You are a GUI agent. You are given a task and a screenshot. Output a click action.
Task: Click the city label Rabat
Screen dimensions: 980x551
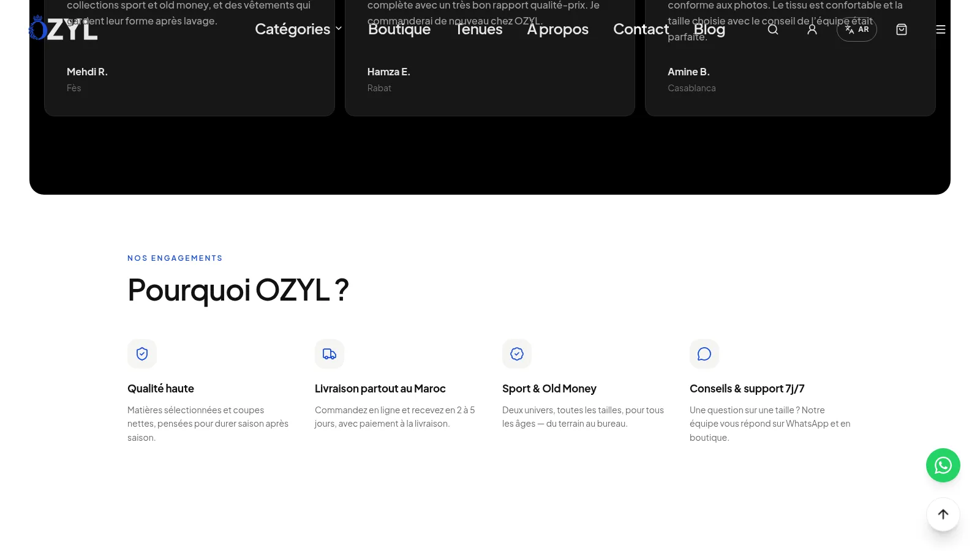pyautogui.click(x=379, y=88)
